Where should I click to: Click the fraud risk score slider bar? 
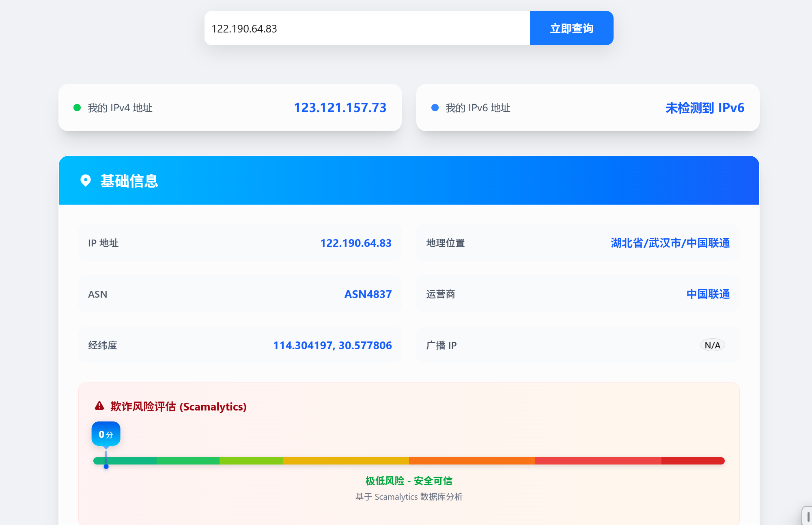click(x=409, y=461)
